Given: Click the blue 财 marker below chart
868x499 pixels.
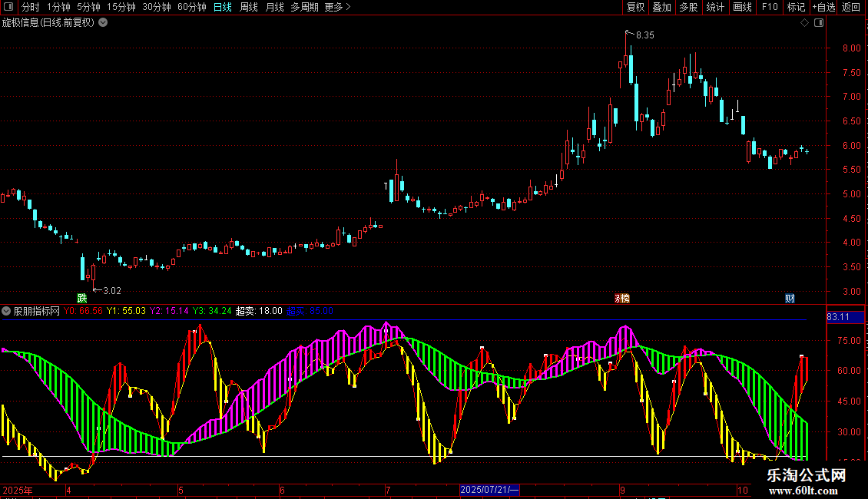Looking at the screenshot, I should [x=790, y=298].
